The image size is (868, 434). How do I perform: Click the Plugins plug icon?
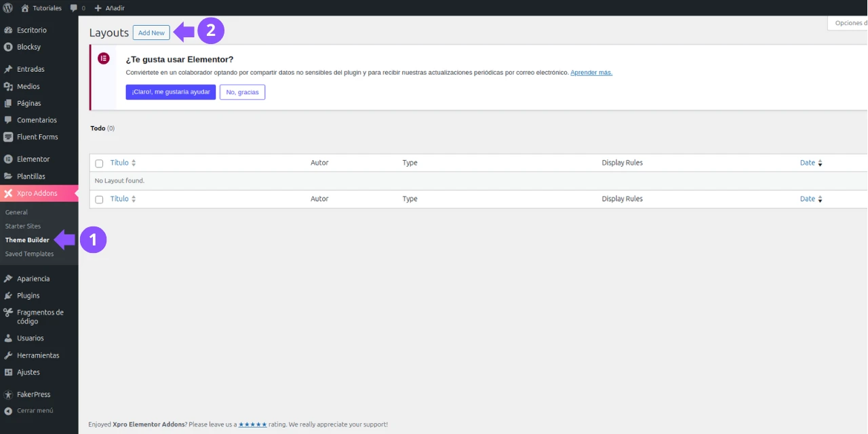click(8, 296)
